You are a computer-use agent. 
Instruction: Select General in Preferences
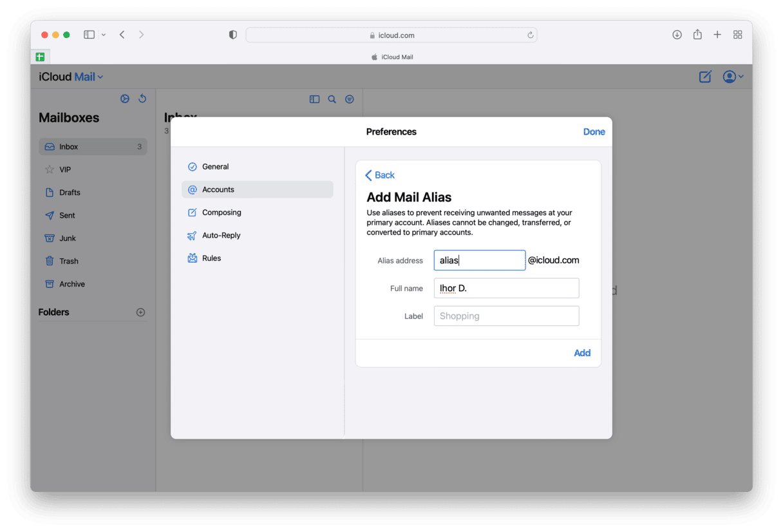coord(258,167)
